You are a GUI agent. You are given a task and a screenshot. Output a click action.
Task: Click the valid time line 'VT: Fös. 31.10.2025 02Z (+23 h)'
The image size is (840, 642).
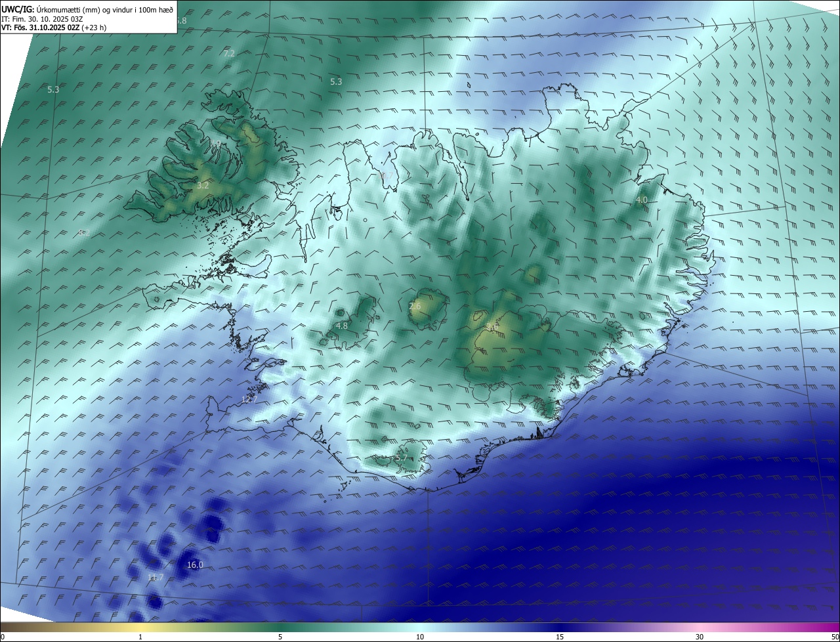tap(54, 28)
